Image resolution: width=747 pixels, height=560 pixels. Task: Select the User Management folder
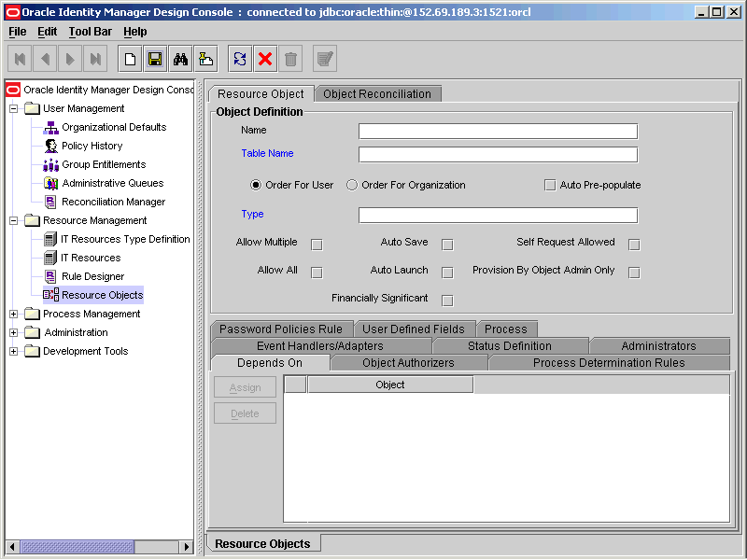[75, 108]
